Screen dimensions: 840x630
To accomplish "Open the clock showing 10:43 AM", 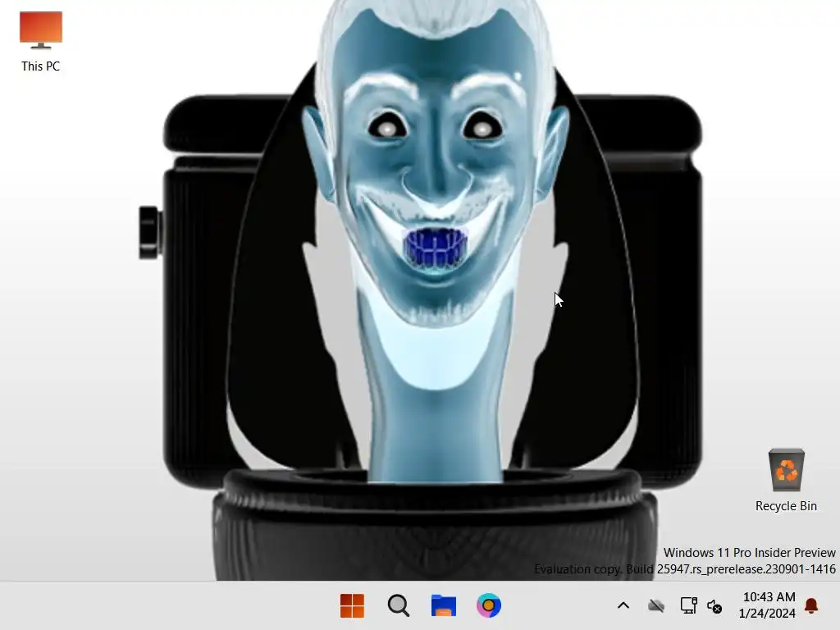I will click(x=769, y=597).
